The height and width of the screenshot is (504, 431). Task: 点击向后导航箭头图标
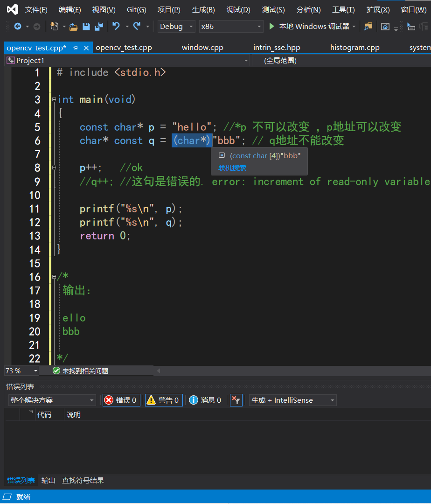pos(18,27)
